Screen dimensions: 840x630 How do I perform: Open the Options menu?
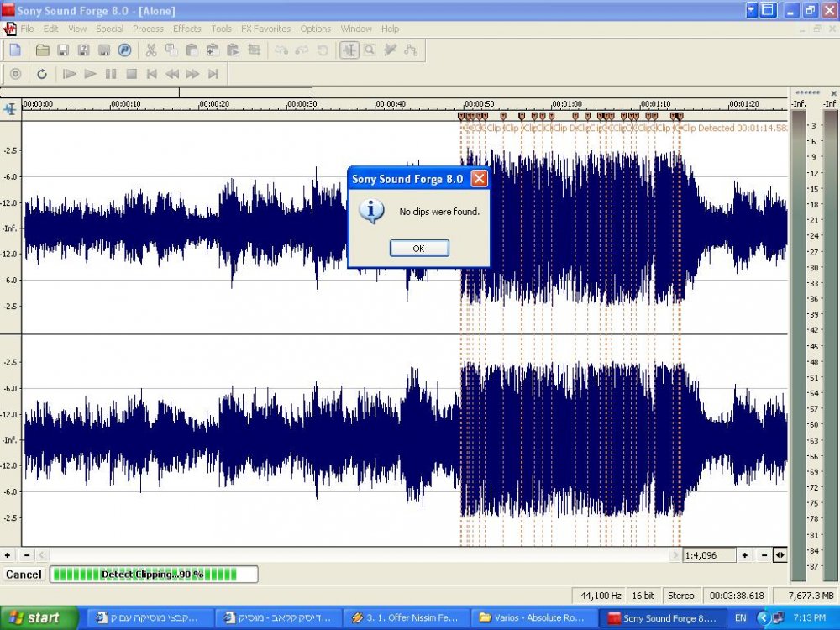point(316,29)
